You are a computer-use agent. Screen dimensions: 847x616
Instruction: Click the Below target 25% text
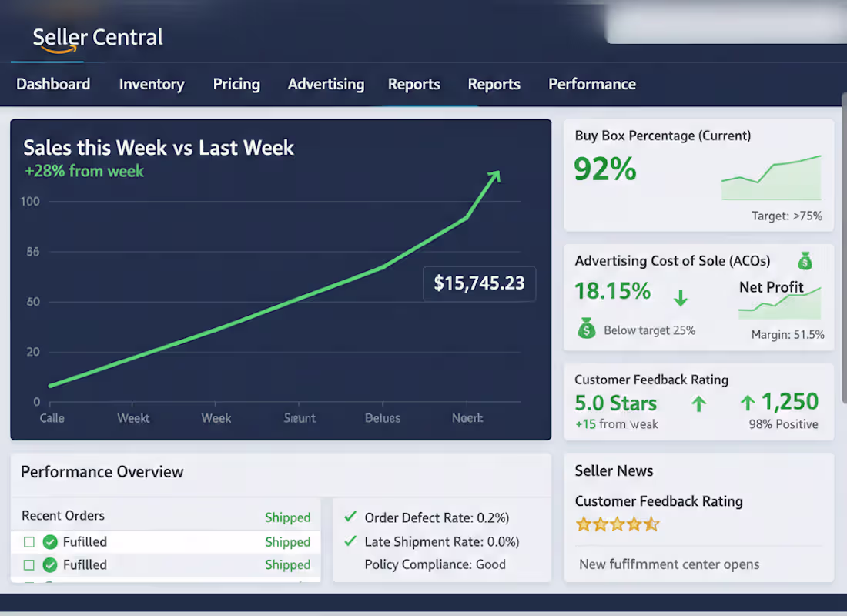tap(649, 330)
